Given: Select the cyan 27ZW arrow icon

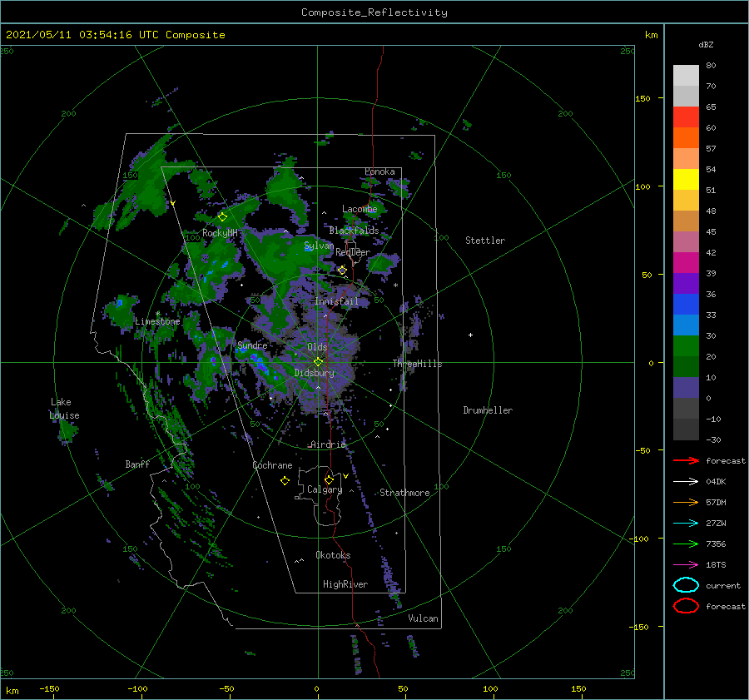Looking at the screenshot, I should [x=686, y=524].
